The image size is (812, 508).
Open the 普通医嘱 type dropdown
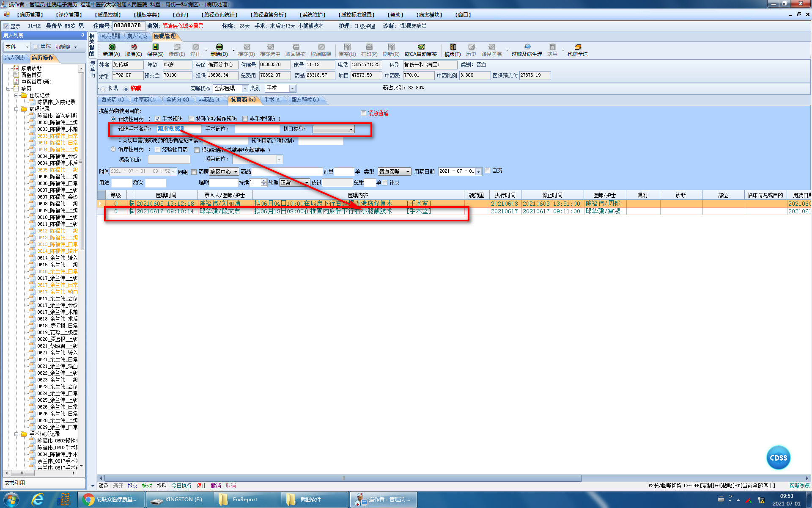408,172
